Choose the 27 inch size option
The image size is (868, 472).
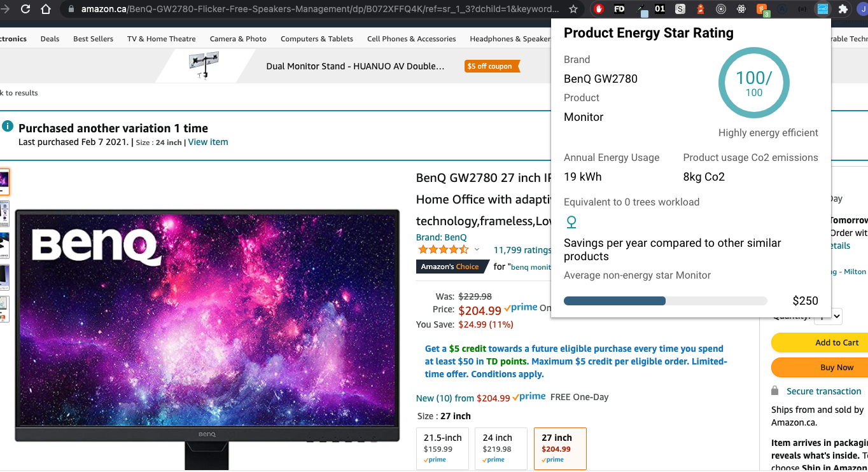(559, 448)
